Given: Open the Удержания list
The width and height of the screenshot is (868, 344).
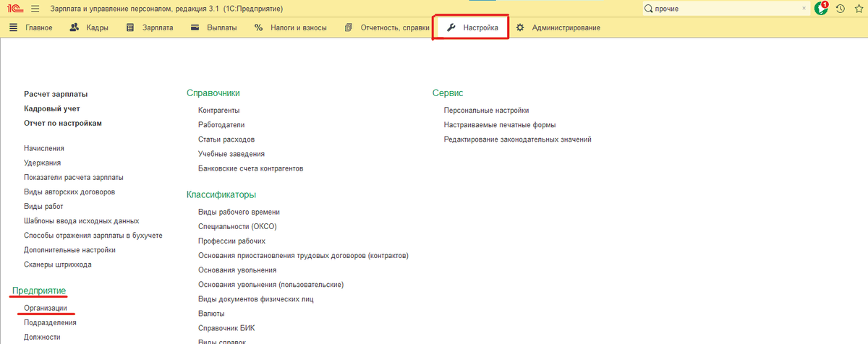Looking at the screenshot, I should 42,163.
